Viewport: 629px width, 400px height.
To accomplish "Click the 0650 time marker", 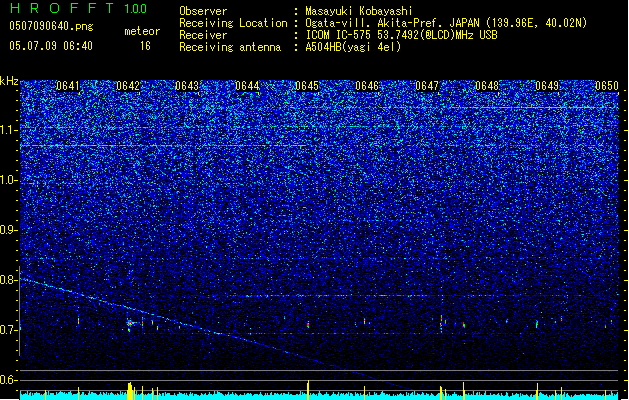I will 607,86.
